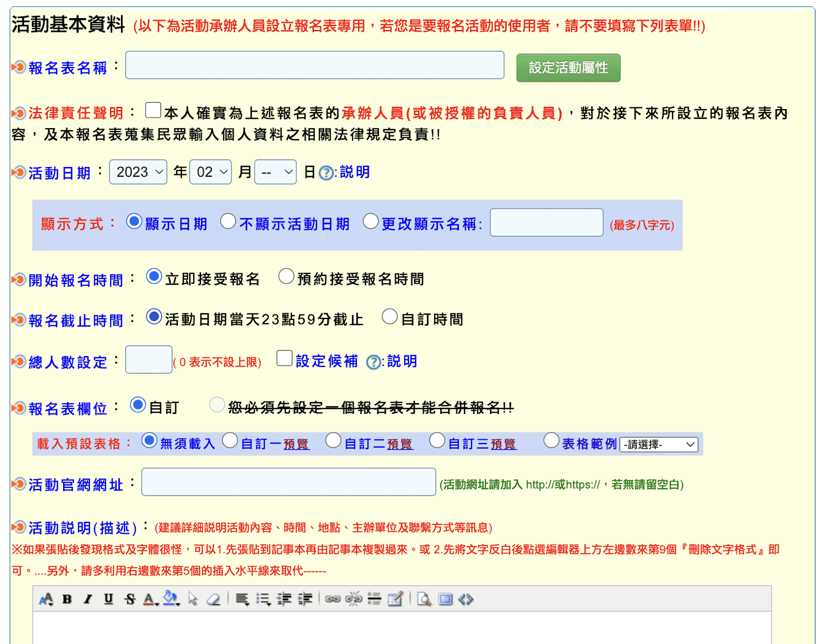Focus the 報名表名稱 text field

[315, 65]
